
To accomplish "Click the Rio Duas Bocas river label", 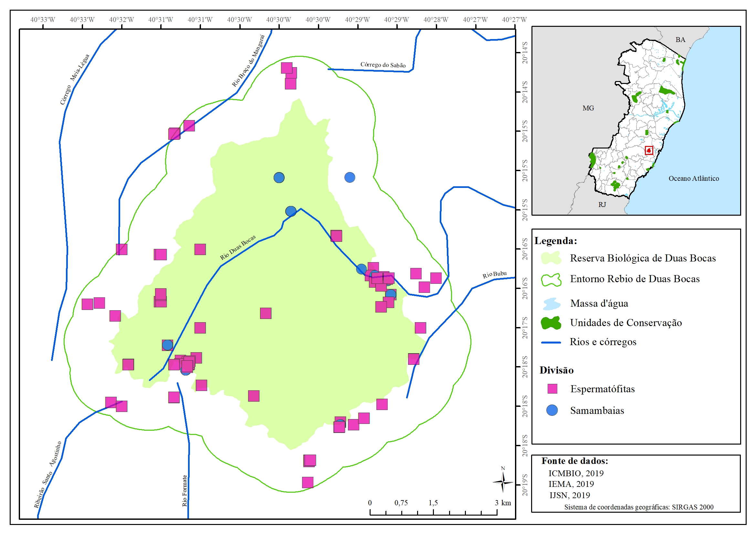I will click(237, 247).
